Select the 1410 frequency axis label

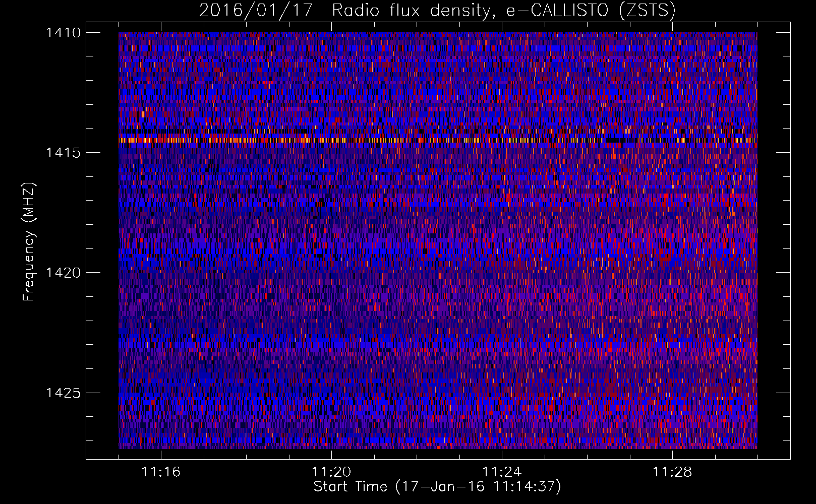(63, 33)
